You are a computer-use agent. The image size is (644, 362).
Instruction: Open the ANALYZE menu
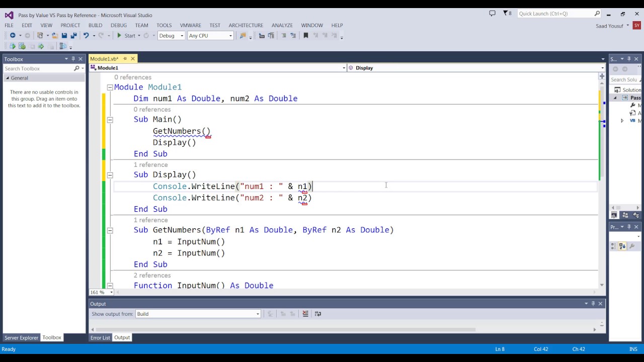tap(282, 25)
